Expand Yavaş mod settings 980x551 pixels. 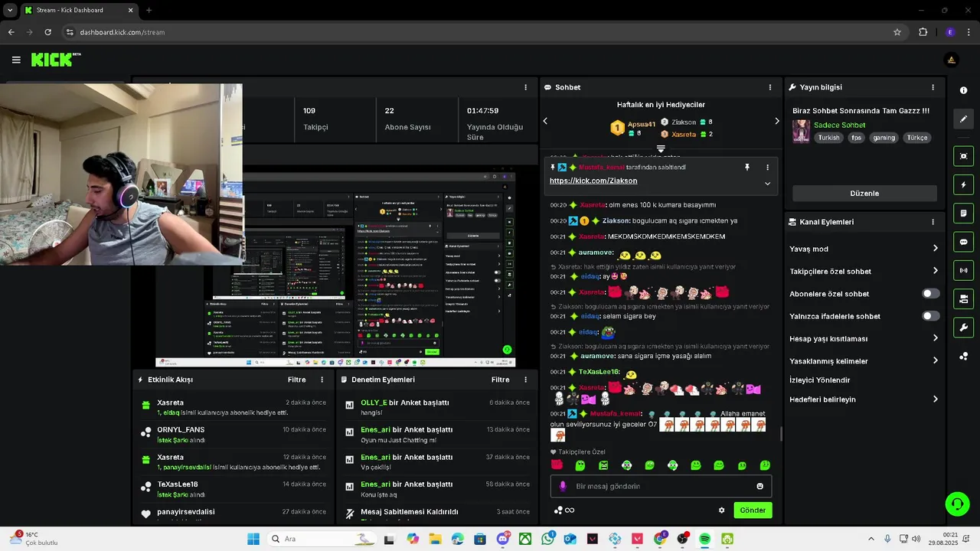tap(935, 249)
